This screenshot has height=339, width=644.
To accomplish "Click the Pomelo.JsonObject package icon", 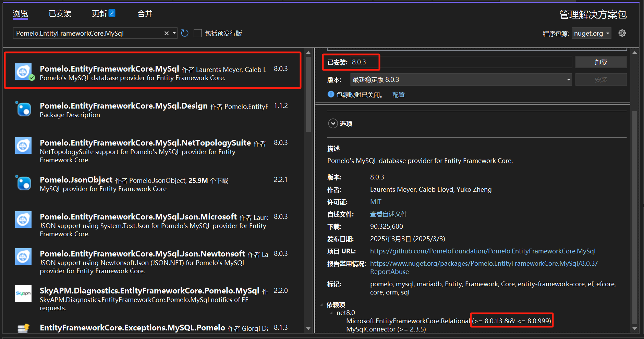I will coord(23,183).
